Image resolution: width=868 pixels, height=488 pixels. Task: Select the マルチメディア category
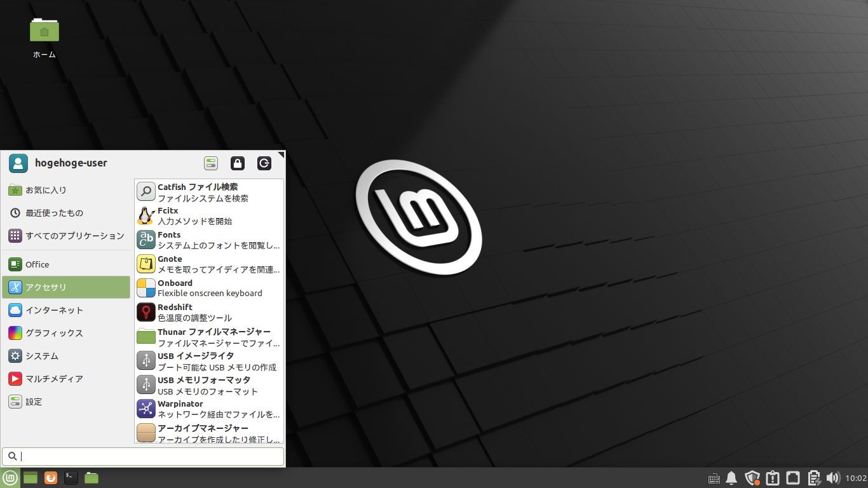coord(66,379)
